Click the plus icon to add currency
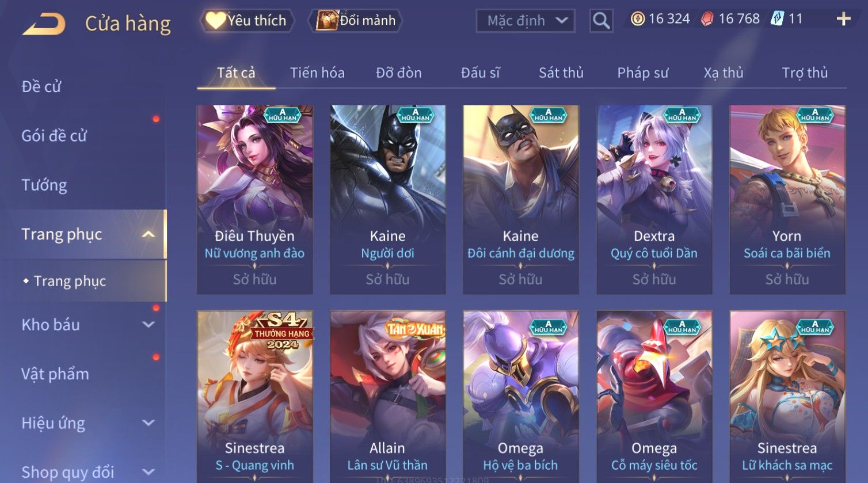The height and width of the screenshot is (483, 868). point(843,20)
